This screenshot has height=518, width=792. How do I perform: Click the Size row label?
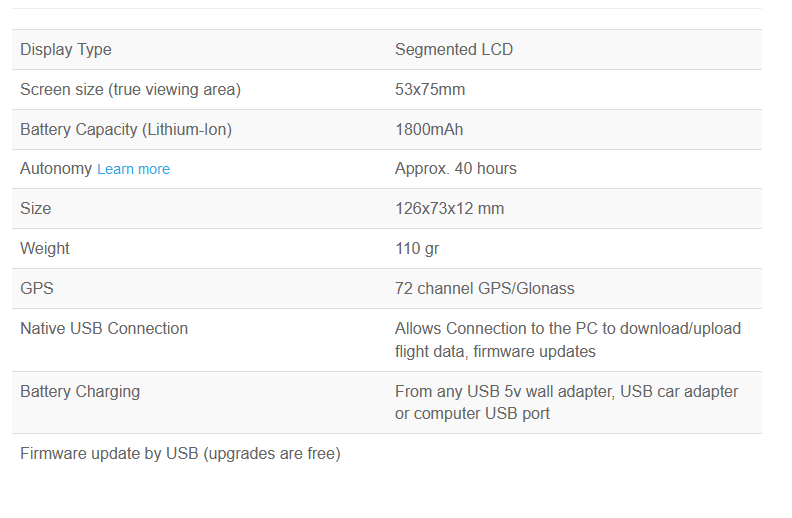[x=35, y=209]
